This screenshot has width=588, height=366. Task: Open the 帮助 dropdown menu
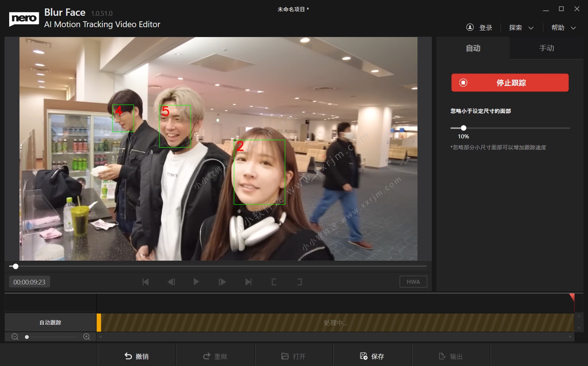[563, 28]
